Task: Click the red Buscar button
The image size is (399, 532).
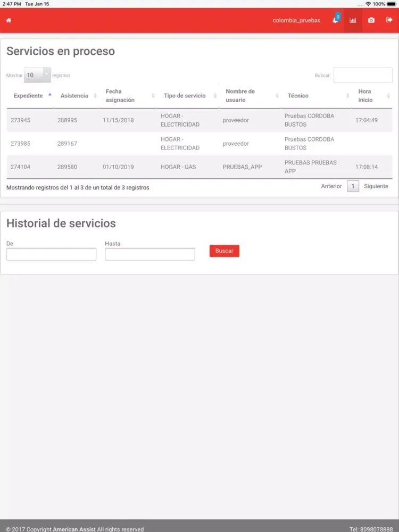Action: [x=225, y=251]
